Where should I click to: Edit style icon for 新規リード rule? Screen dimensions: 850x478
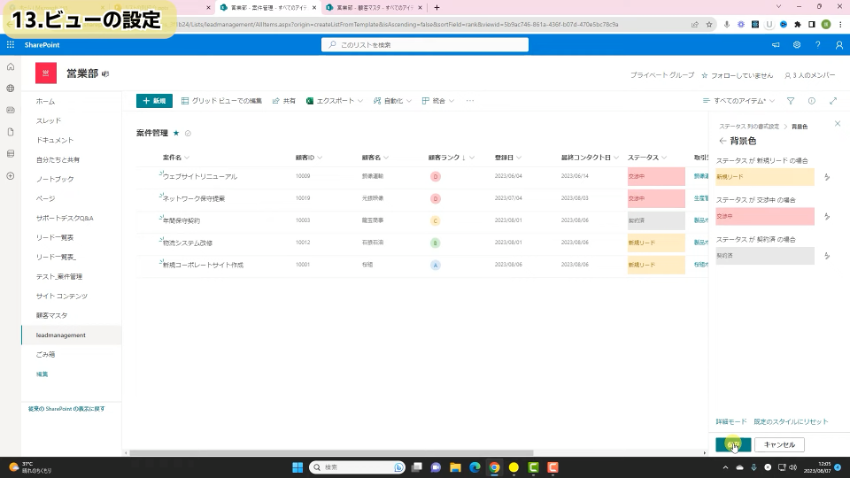pyautogui.click(x=827, y=177)
